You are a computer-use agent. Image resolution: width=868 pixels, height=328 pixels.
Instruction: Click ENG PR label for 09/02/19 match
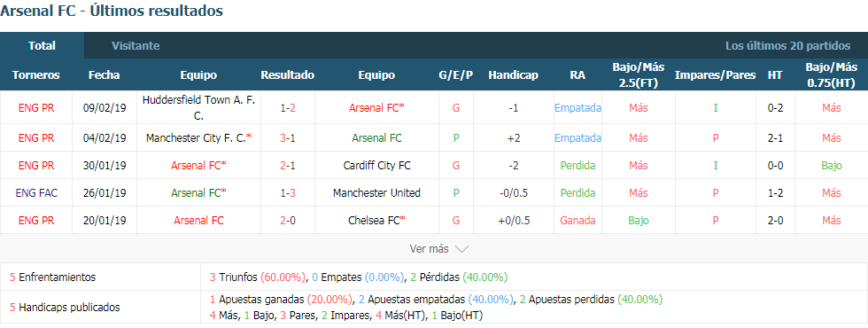pos(36,108)
